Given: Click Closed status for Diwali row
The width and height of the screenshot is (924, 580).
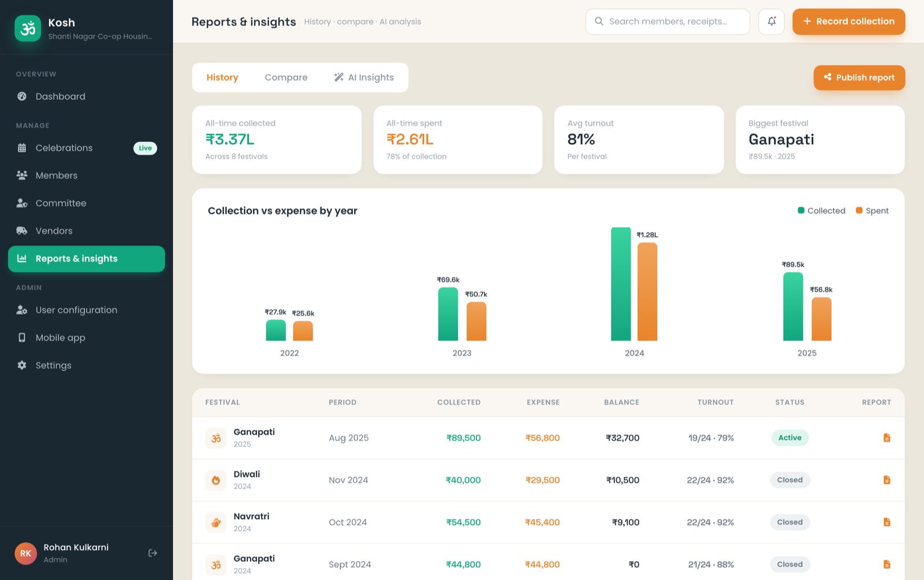Looking at the screenshot, I should click(x=790, y=480).
